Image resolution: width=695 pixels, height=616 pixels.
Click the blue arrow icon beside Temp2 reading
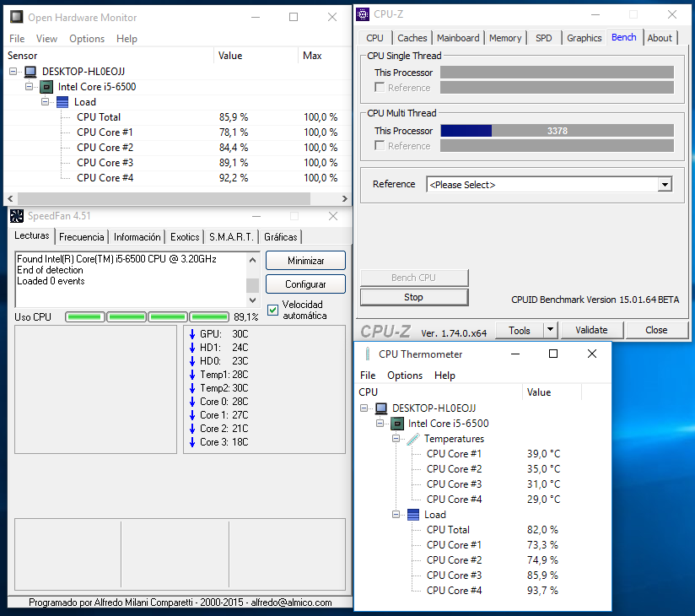pos(192,388)
